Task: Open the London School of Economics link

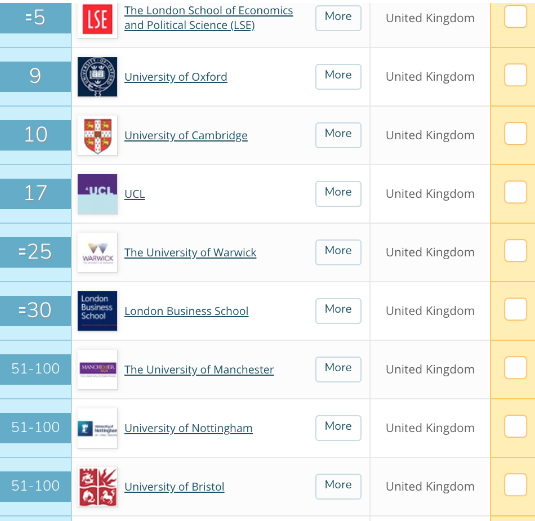Action: pyautogui.click(x=208, y=18)
